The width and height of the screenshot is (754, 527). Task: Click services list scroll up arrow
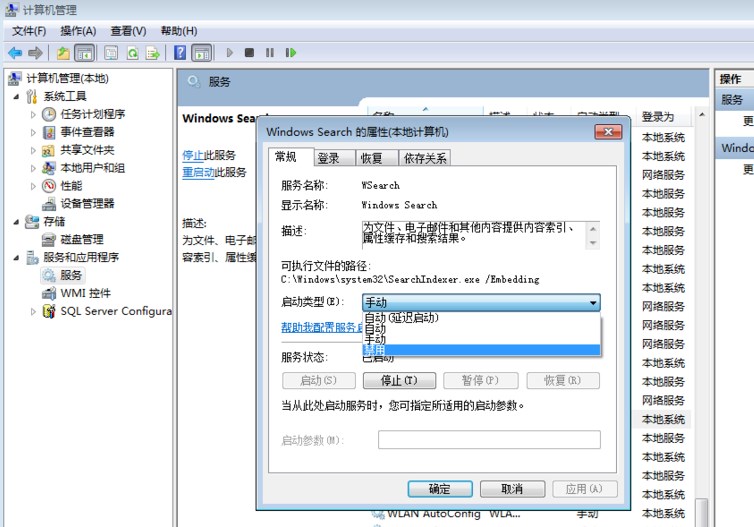coord(702,115)
